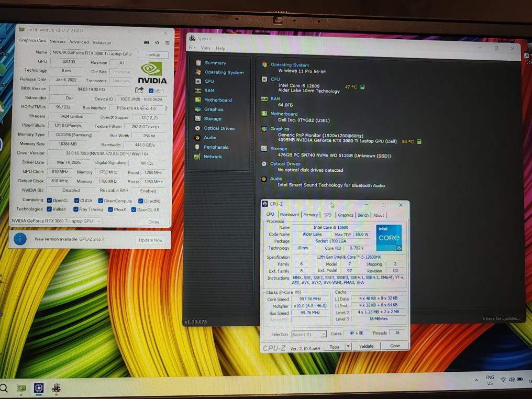532x399 pixels.
Task: Click the CPU-Z taskbar icon
Action: [x=38, y=387]
